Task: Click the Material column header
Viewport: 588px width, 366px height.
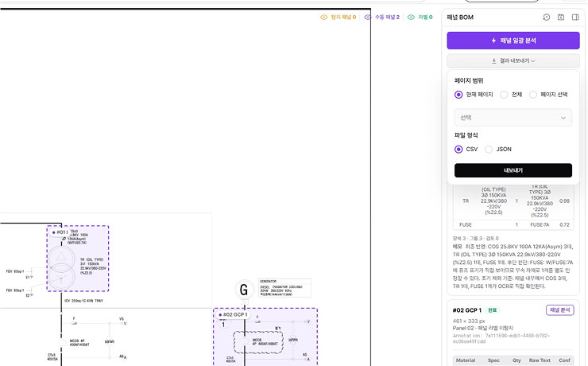Action: (466, 360)
